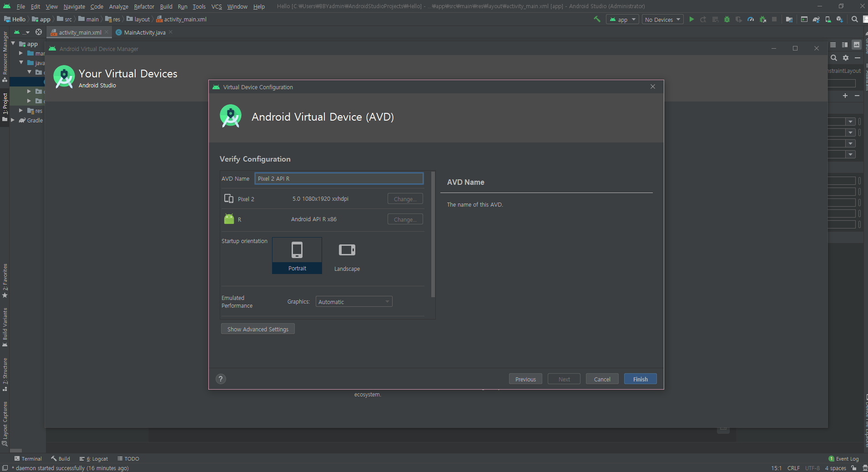The height and width of the screenshot is (472, 868).
Task: Click the help question mark icon
Action: [x=221, y=379]
